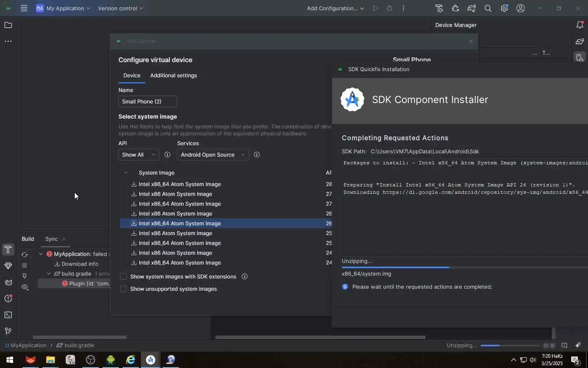
Task: Open File Explorer from taskbar
Action: (50, 360)
